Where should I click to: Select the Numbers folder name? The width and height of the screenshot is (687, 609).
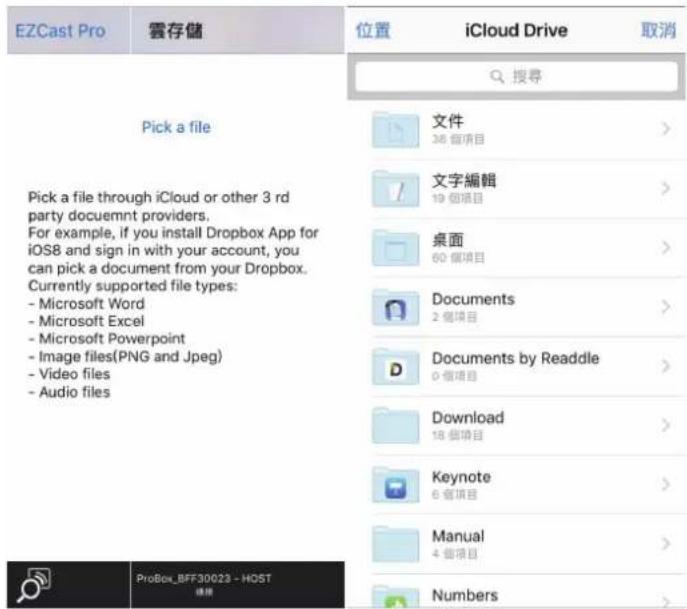465,595
